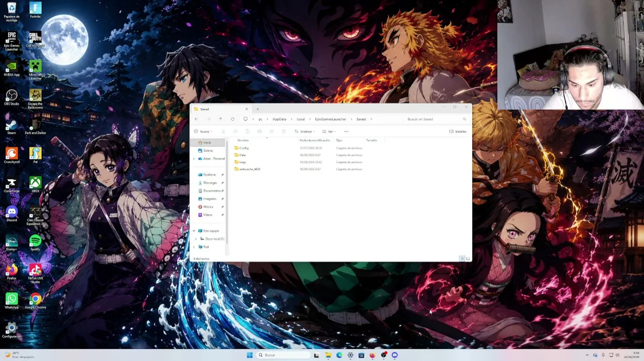Viewport: 644px width, 361px height.
Task: Select the Fortnite desktop shortcut
Action: (35, 11)
